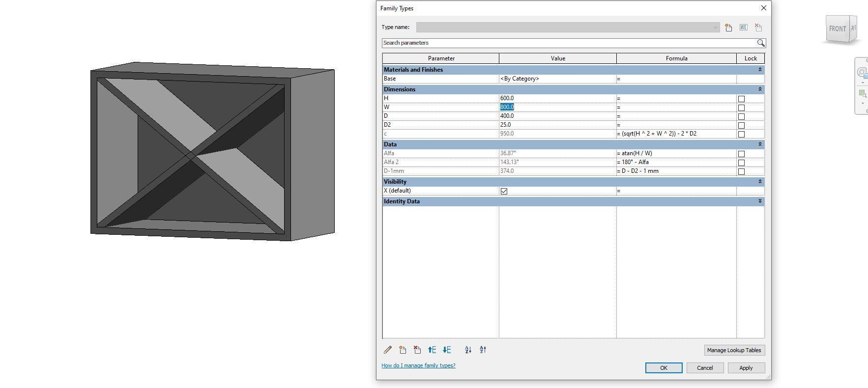Click the Rename Type icon

(743, 28)
